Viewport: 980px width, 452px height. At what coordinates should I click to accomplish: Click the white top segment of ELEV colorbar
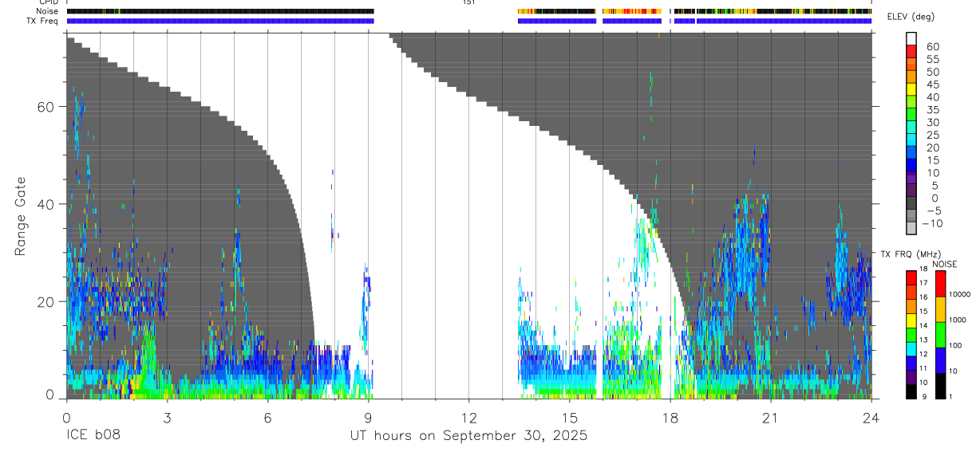click(911, 39)
